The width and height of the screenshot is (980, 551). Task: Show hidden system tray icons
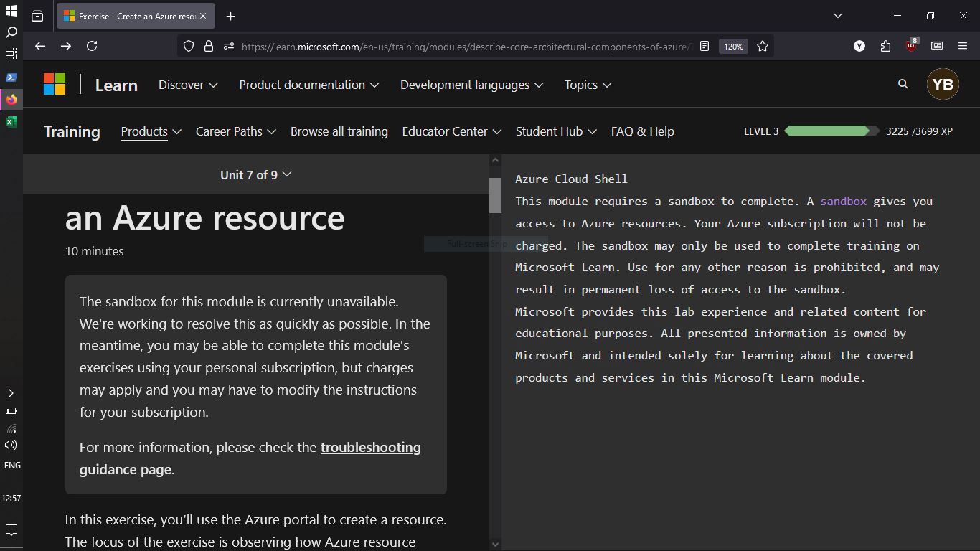(x=11, y=393)
